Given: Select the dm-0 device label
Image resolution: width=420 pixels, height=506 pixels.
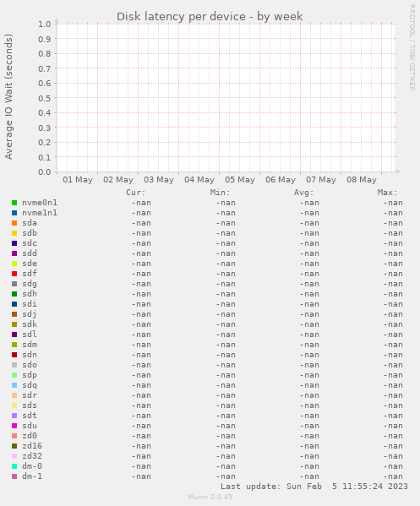Looking at the screenshot, I should pos(32,466).
